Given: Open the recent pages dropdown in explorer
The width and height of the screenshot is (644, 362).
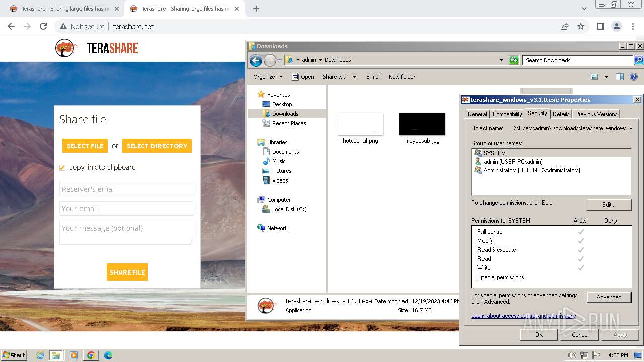Looking at the screenshot, I should (280, 61).
